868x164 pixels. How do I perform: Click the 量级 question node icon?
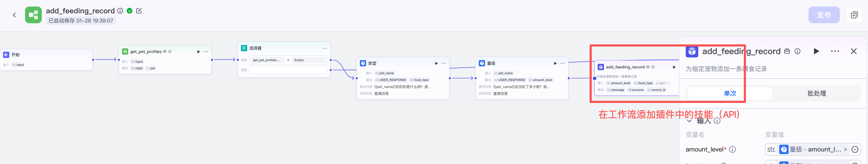(x=482, y=63)
